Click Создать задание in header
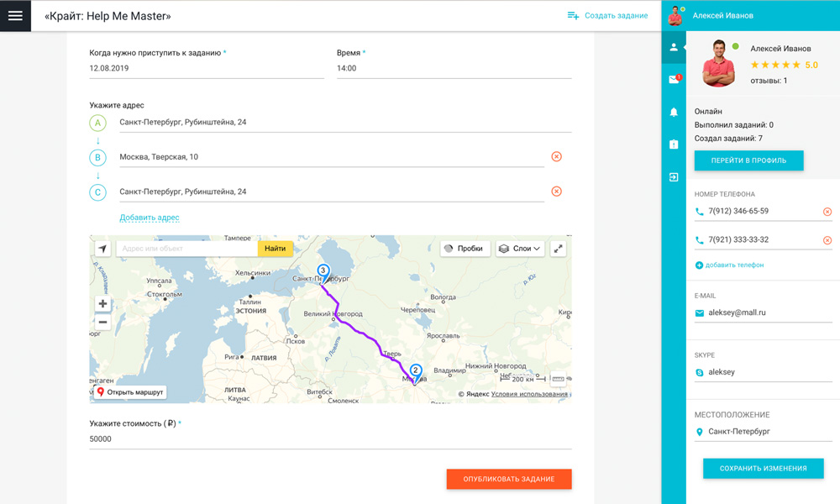Screen dimensions: 840x504 (x=607, y=16)
